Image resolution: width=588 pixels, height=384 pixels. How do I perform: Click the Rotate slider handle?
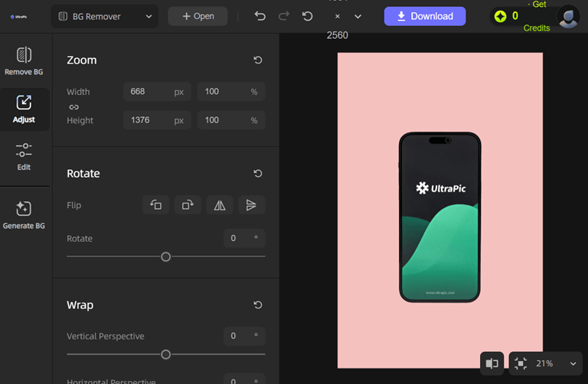[x=165, y=257]
